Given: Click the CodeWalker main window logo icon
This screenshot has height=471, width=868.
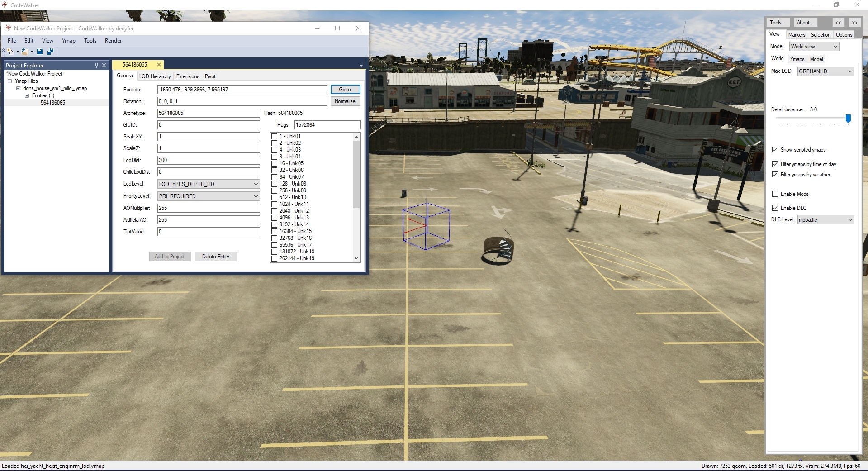Looking at the screenshot, I should click(5, 5).
